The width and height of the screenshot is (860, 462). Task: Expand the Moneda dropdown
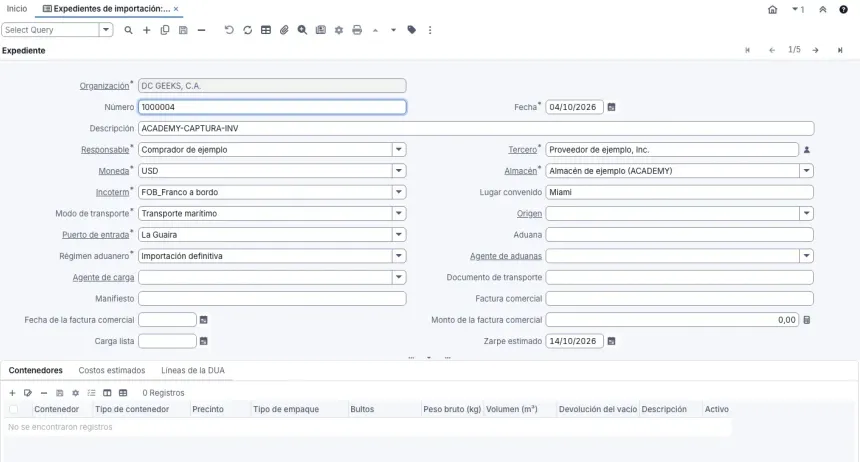pos(399,171)
